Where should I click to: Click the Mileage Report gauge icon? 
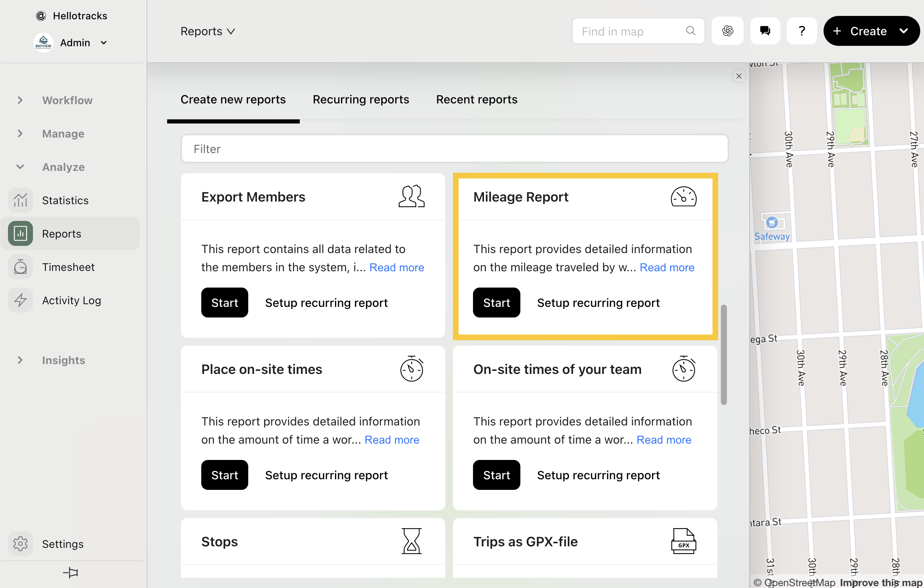point(683,196)
